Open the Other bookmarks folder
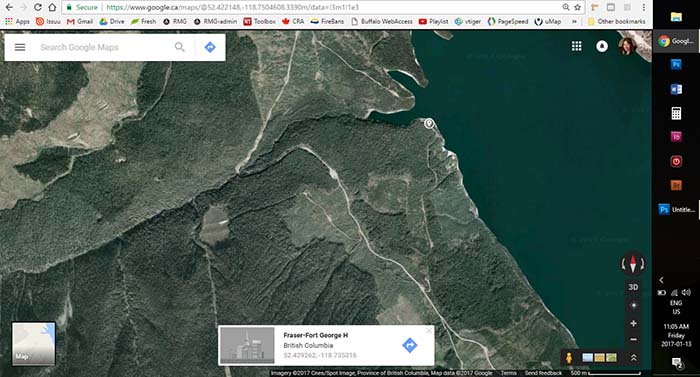Image resolution: width=700 pixels, height=377 pixels. tap(616, 21)
